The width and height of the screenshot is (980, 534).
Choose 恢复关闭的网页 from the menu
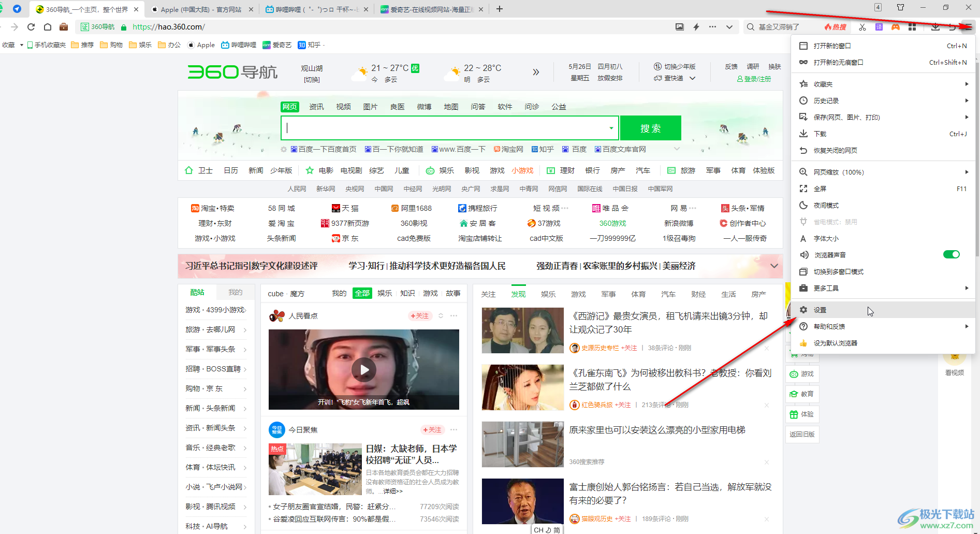click(883, 150)
